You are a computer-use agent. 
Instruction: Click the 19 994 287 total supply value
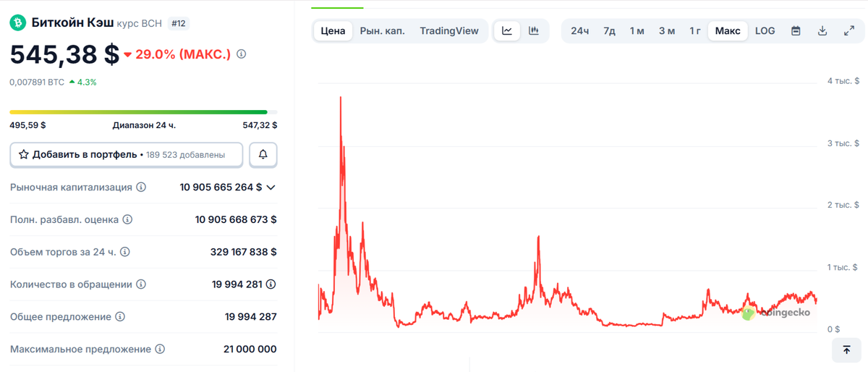(x=251, y=317)
